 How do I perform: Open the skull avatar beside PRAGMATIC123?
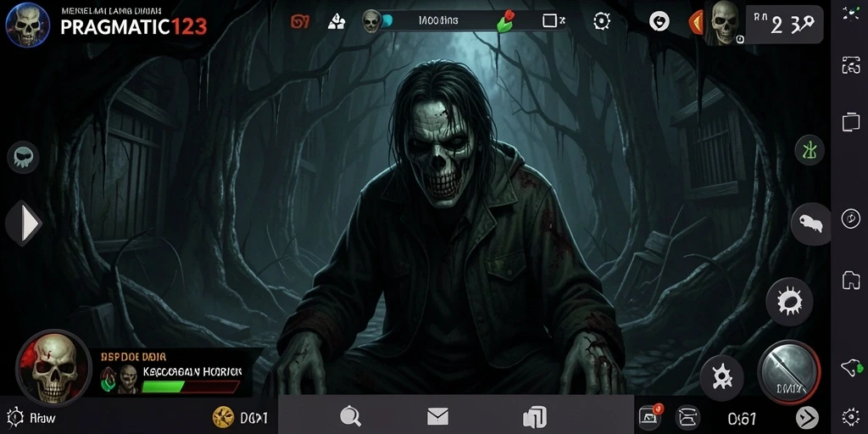[27, 25]
